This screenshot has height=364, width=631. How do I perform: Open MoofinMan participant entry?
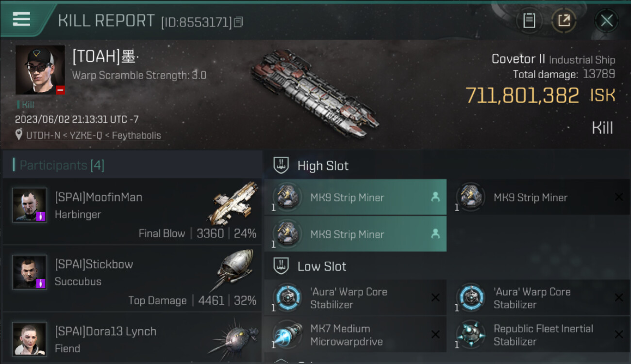point(132,211)
